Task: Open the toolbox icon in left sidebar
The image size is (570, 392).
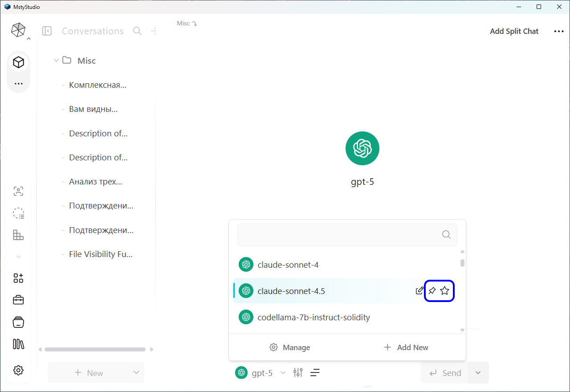Action: [18, 300]
